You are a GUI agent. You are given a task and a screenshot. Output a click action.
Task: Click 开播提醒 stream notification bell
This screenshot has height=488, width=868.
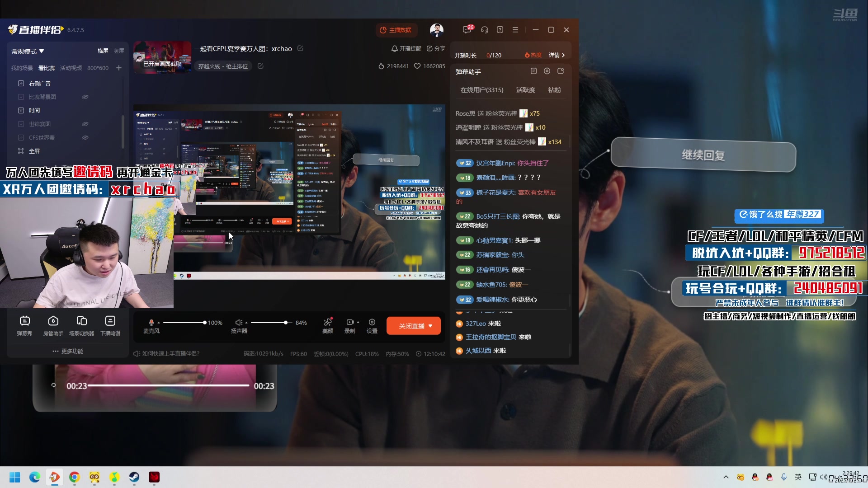click(406, 48)
